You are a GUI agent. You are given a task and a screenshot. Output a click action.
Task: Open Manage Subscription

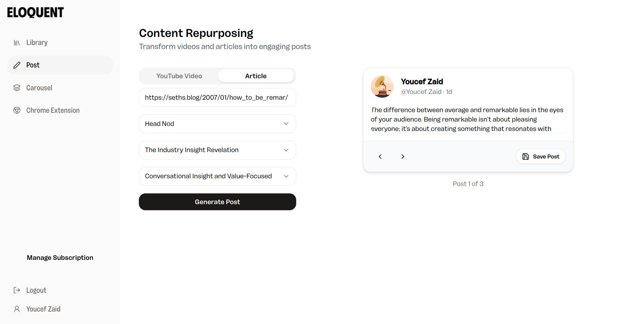tap(60, 258)
